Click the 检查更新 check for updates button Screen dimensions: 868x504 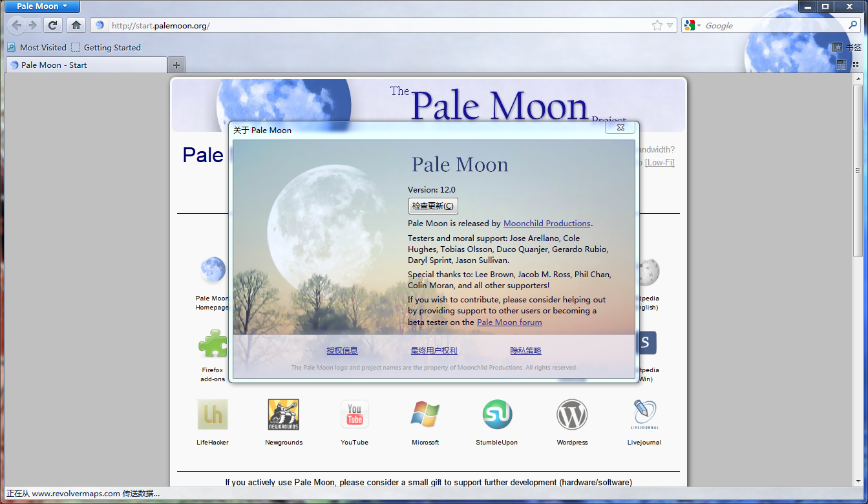(x=433, y=206)
